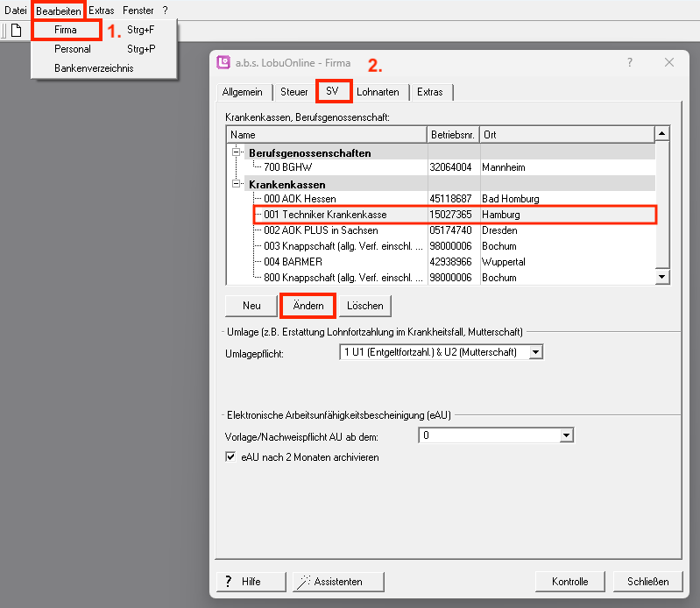
Task: Switch to the Steuer tab
Action: click(294, 92)
